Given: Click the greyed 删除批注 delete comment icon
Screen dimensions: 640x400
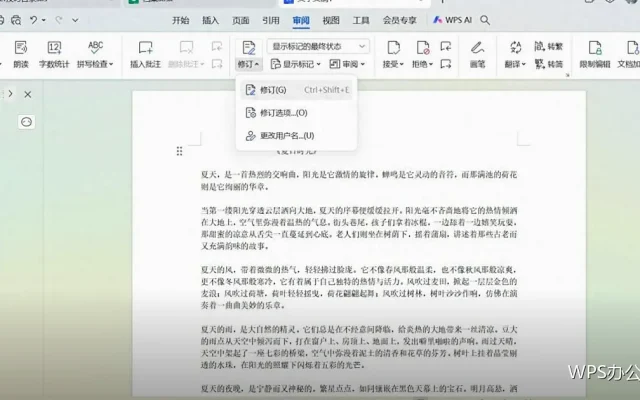Looking at the screenshot, I should coord(186,48).
